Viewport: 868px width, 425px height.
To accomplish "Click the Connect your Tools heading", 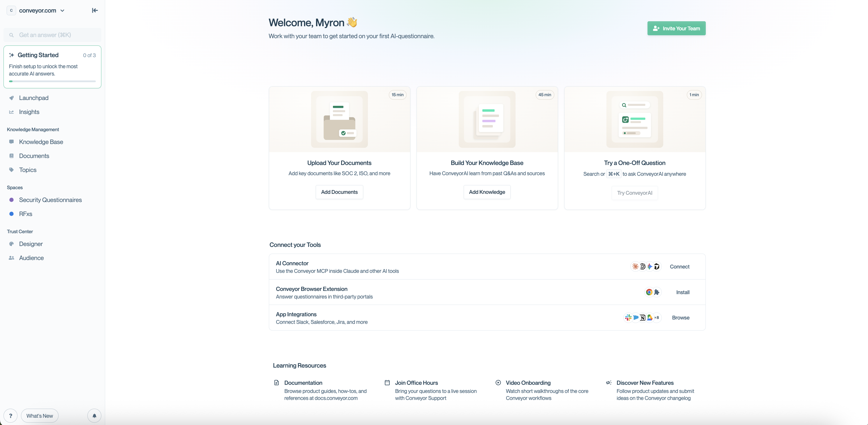I will pos(295,245).
